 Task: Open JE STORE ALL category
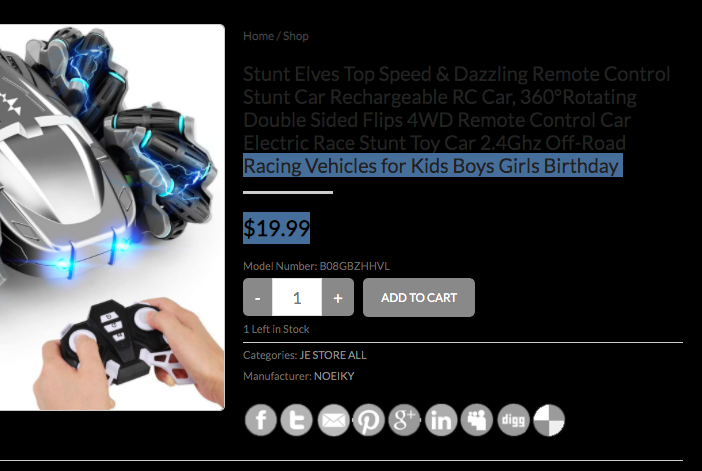333,355
